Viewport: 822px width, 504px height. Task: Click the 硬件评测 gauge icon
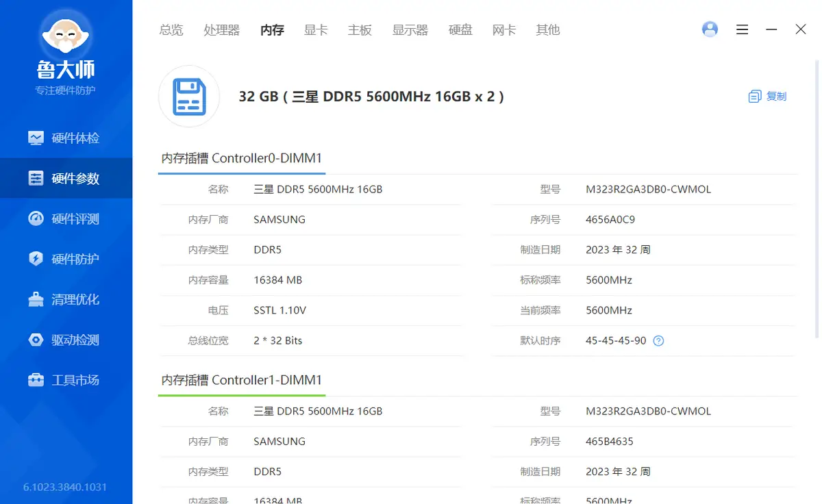pos(36,218)
